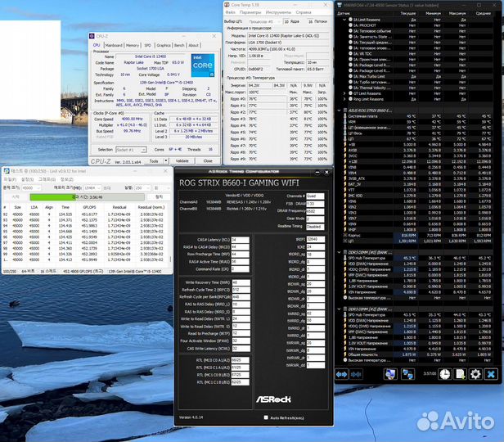Click the Validate button in CPU-Z
This screenshot has height=442, width=504.
click(182, 160)
